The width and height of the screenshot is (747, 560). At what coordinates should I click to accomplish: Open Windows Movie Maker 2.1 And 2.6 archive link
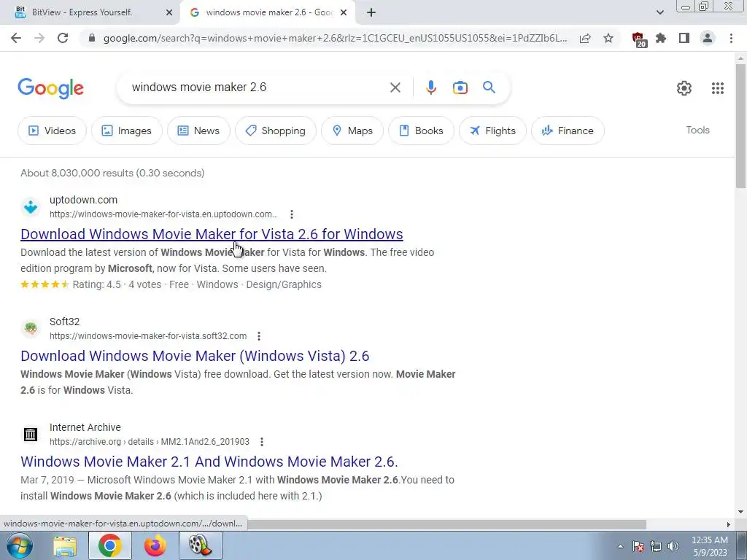(x=209, y=462)
